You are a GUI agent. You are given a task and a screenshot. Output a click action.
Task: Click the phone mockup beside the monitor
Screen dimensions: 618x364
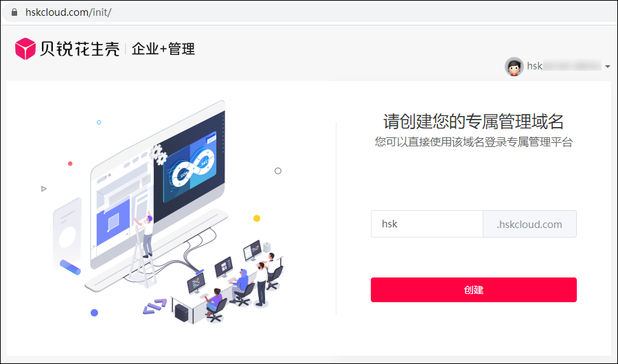point(67,236)
